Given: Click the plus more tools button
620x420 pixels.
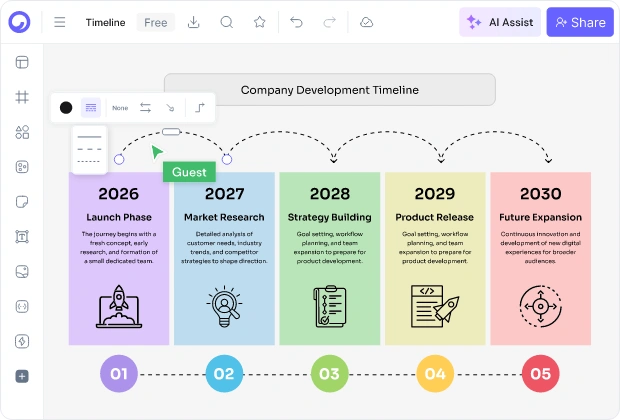Looking at the screenshot, I should point(22,376).
